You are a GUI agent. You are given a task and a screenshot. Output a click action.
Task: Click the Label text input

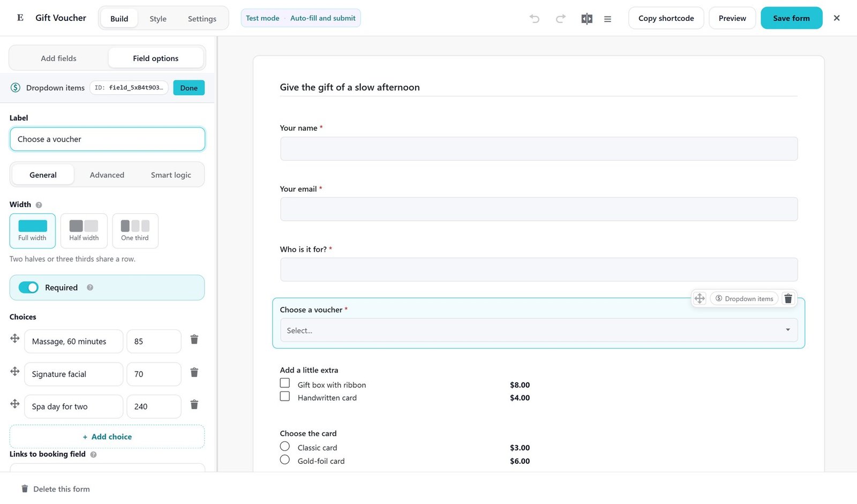pyautogui.click(x=107, y=139)
